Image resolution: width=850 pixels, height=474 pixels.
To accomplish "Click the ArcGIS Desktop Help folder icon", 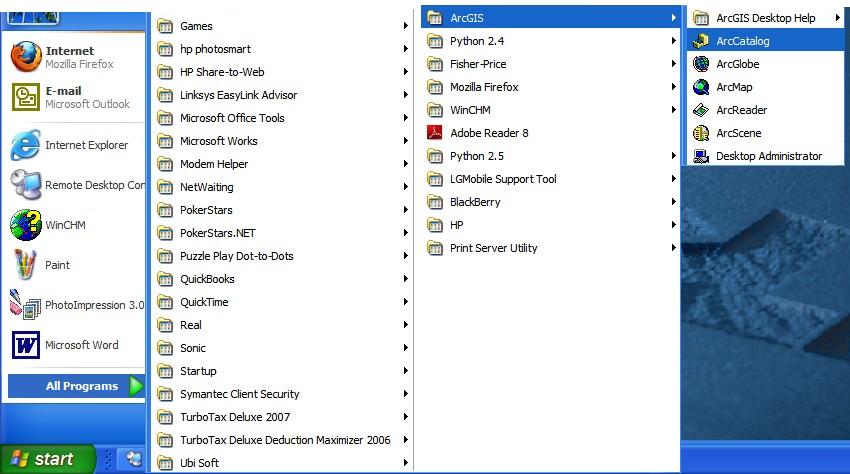I will coord(701,18).
